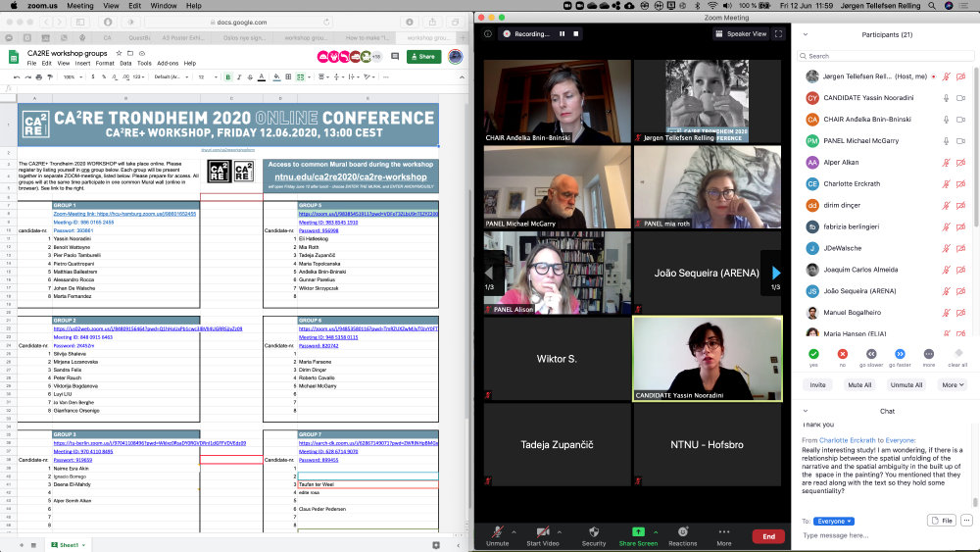Viewport: 980px width, 552px height.
Task: Click green 'yes' reaction icon
Action: pos(813,353)
